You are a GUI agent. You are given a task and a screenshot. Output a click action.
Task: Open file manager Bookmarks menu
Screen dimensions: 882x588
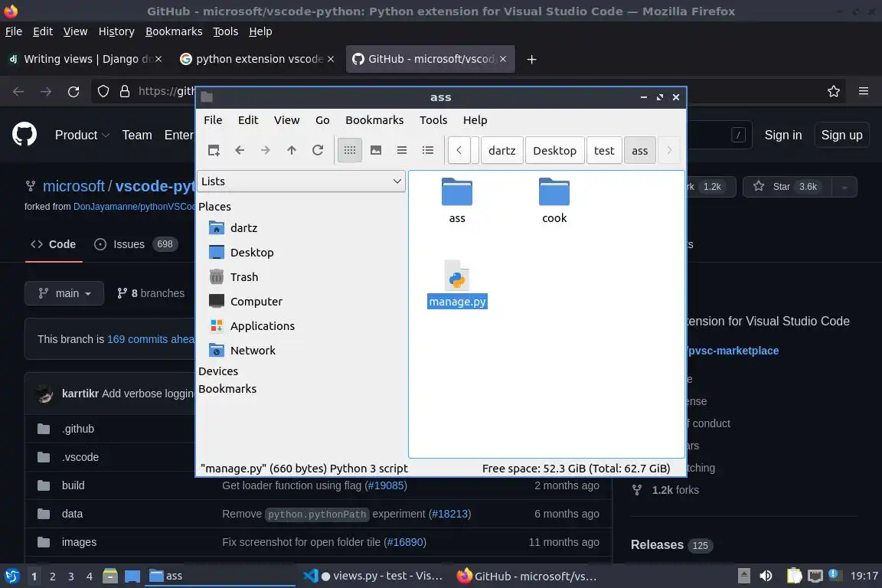point(374,120)
